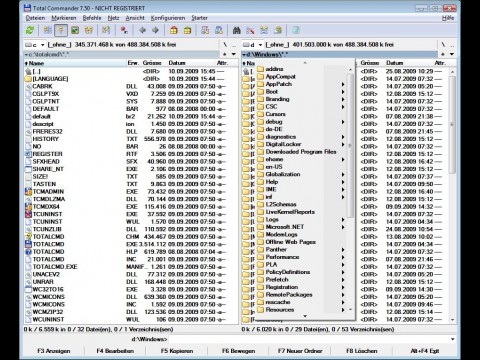Open the Dateien menu
The image size is (480, 360).
[35, 18]
